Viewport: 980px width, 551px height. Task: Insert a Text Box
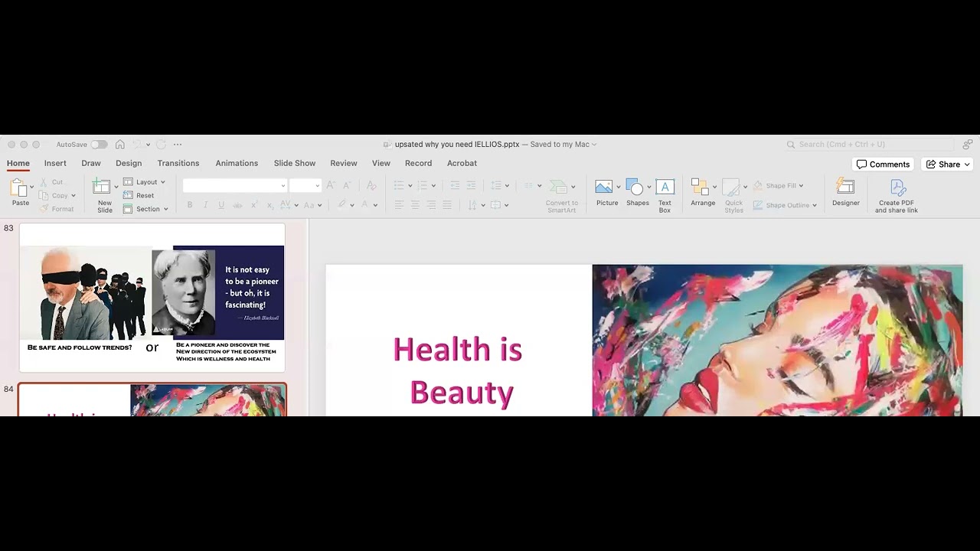[x=665, y=195]
